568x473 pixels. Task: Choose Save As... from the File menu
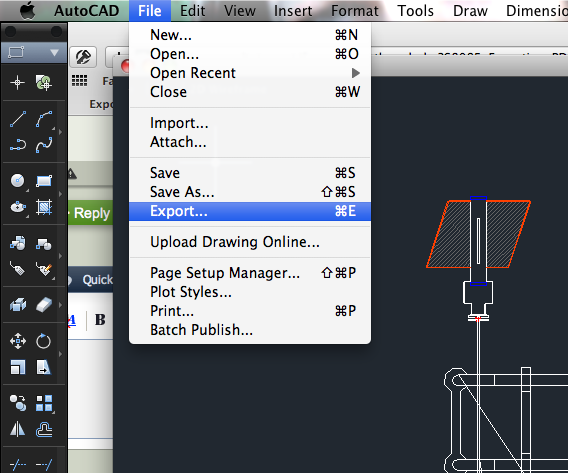pyautogui.click(x=250, y=192)
